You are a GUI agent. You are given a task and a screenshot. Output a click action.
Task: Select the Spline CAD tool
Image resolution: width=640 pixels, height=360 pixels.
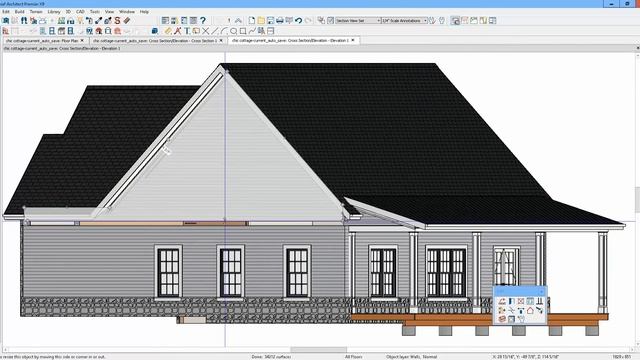pyautogui.click(x=252, y=31)
